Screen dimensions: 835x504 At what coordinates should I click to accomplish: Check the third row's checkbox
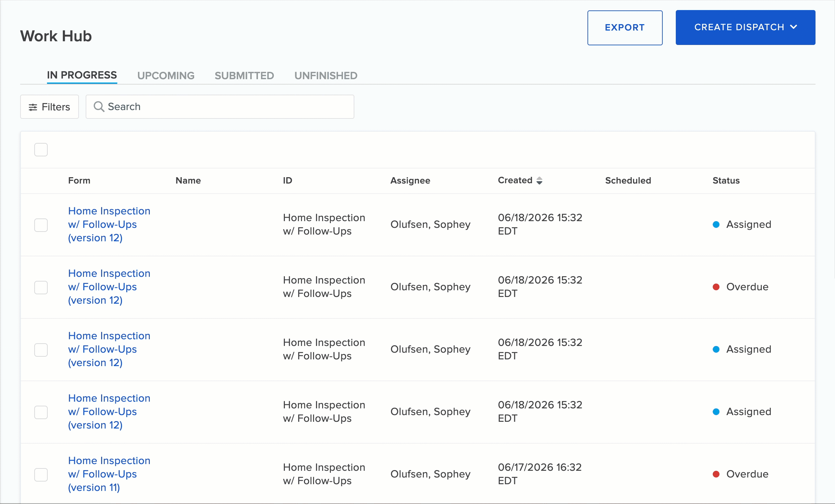(41, 350)
